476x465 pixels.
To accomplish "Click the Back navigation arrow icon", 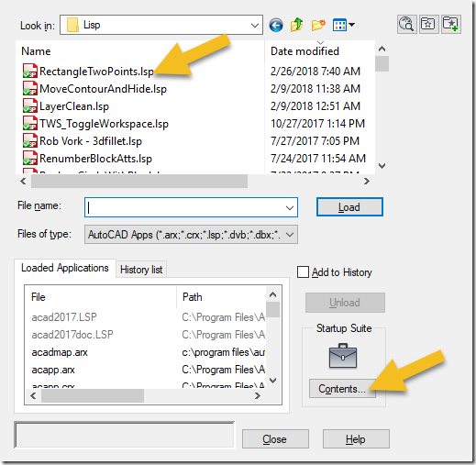I will (276, 25).
